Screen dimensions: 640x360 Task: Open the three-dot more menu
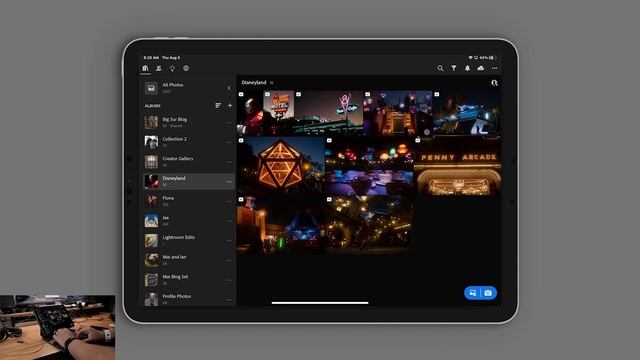click(495, 68)
